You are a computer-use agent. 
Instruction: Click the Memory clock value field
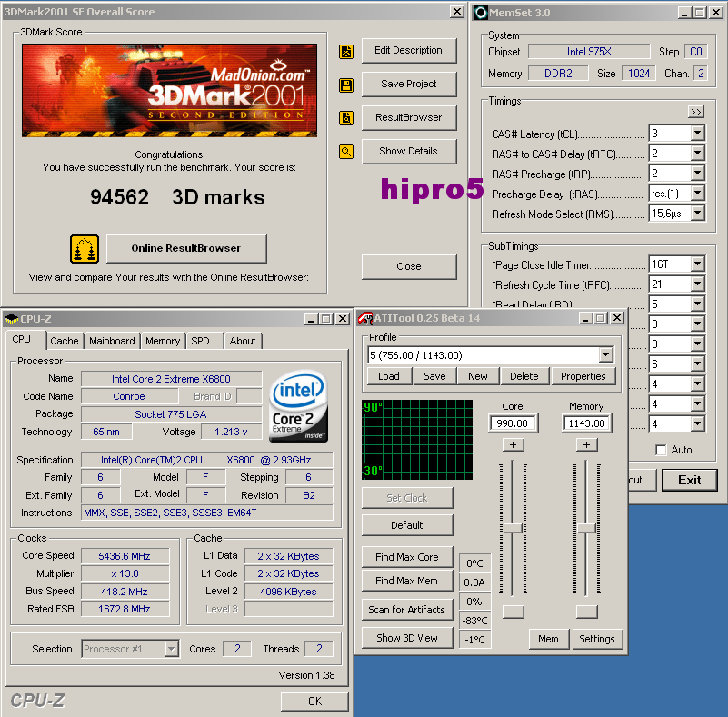tap(586, 423)
